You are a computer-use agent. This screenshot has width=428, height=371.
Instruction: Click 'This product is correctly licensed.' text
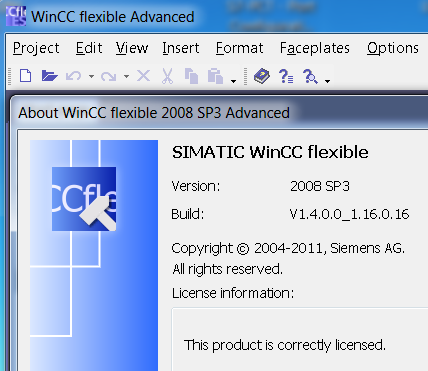[x=285, y=345]
